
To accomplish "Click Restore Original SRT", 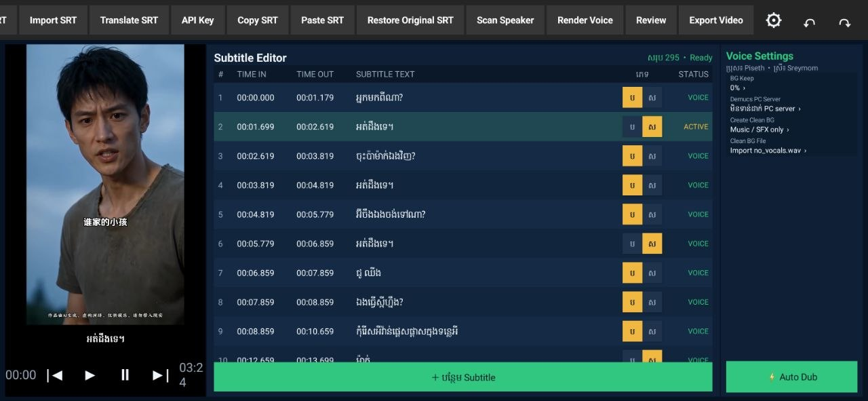I will click(x=410, y=20).
